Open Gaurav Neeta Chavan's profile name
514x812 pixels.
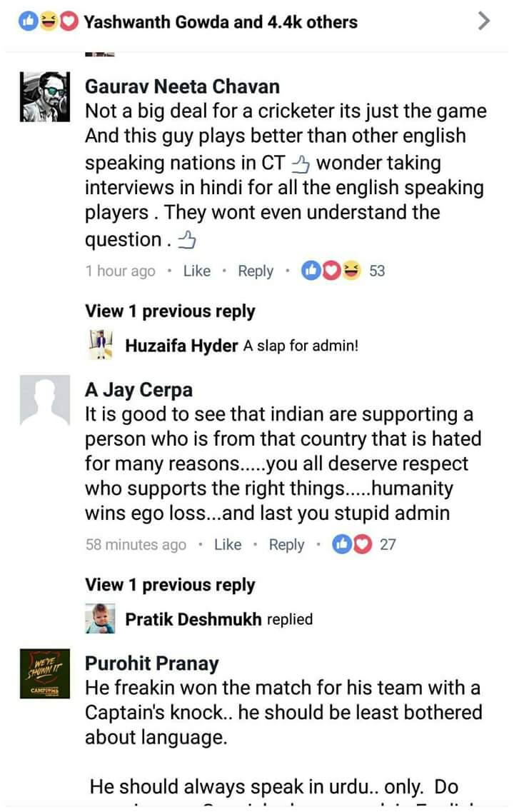coord(182,86)
